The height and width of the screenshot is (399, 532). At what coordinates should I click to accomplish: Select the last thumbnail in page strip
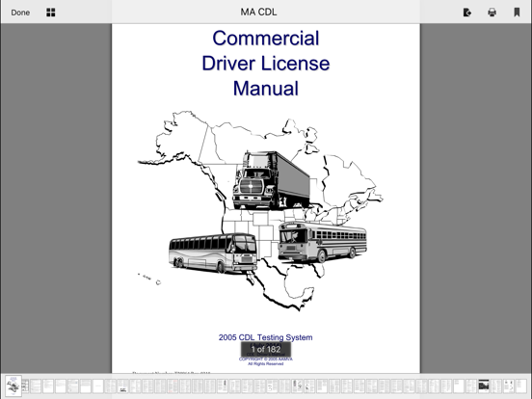coord(520,386)
